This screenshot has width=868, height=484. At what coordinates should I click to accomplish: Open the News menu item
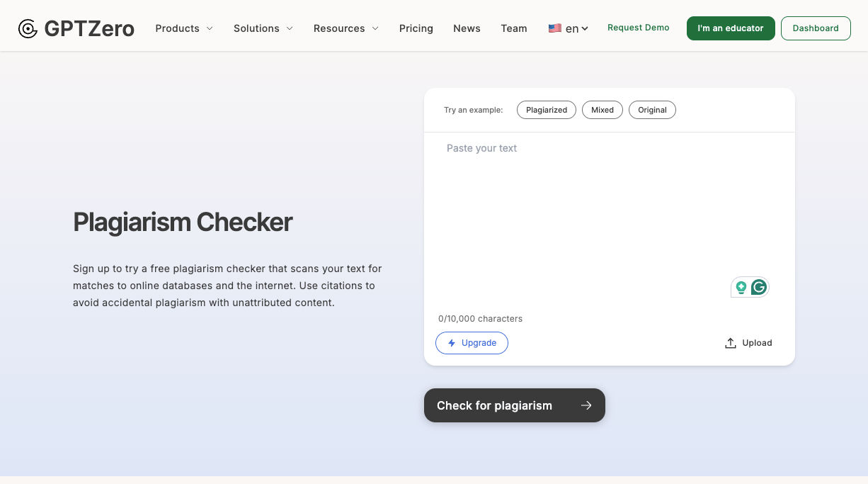point(467,28)
